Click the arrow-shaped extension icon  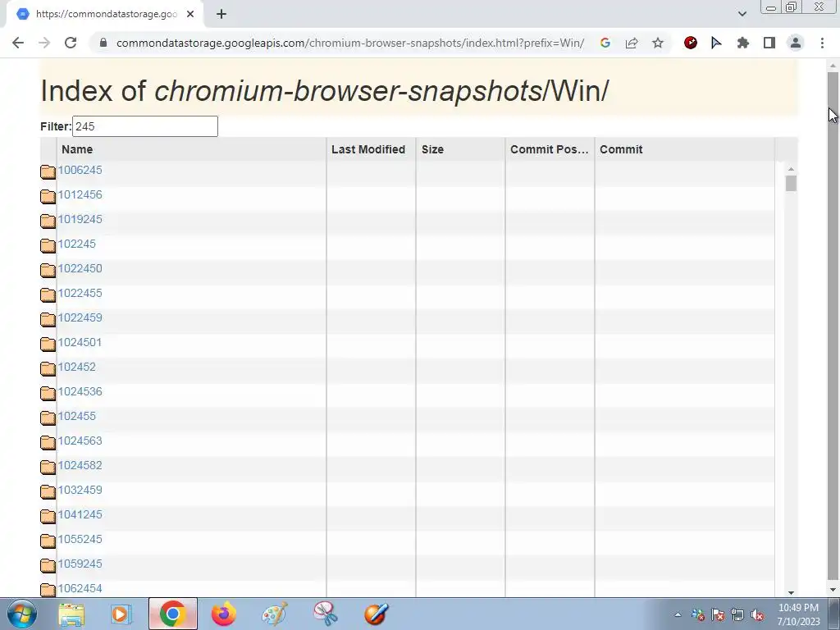(x=716, y=43)
